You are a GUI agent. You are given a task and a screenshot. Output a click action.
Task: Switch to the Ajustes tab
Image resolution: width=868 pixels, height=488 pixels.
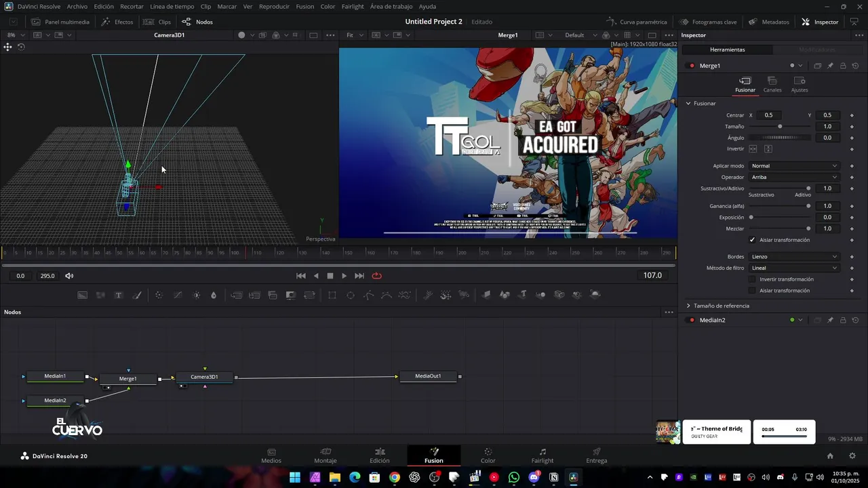point(800,85)
